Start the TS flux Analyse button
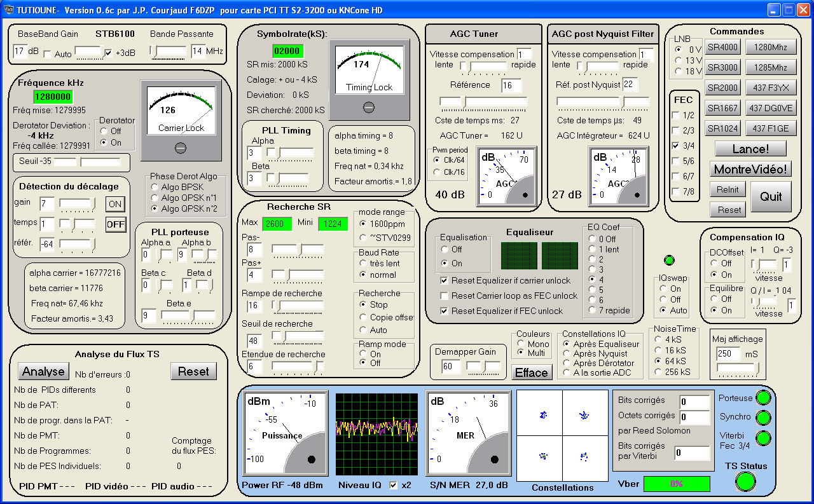814x504 pixels. 43,372
